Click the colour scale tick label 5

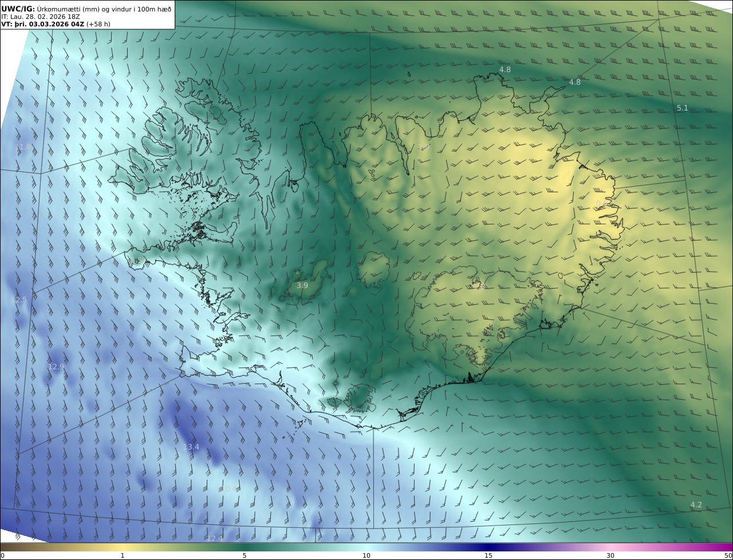[x=245, y=555]
